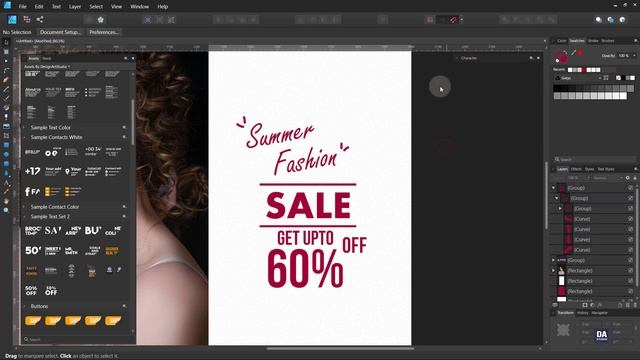Image resolution: width=640 pixels, height=360 pixels.
Task: Switch to the Designer Persona icon
Action: click(x=12, y=20)
